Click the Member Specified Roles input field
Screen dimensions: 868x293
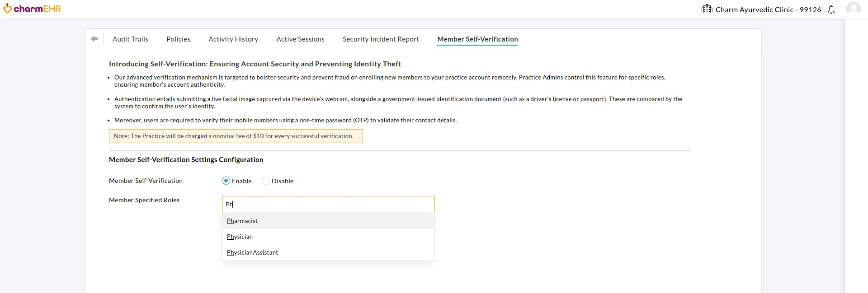328,205
